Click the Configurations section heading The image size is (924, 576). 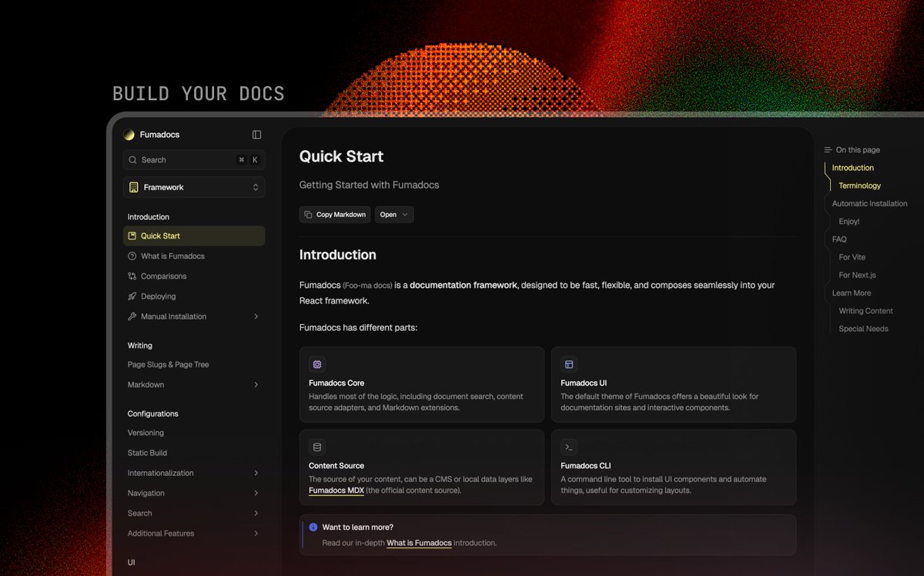pyautogui.click(x=153, y=414)
